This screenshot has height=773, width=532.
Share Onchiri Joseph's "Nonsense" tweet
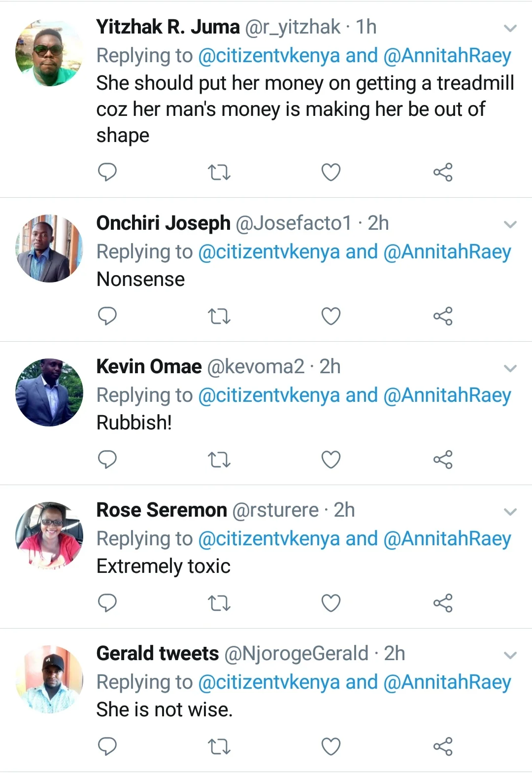point(443,316)
